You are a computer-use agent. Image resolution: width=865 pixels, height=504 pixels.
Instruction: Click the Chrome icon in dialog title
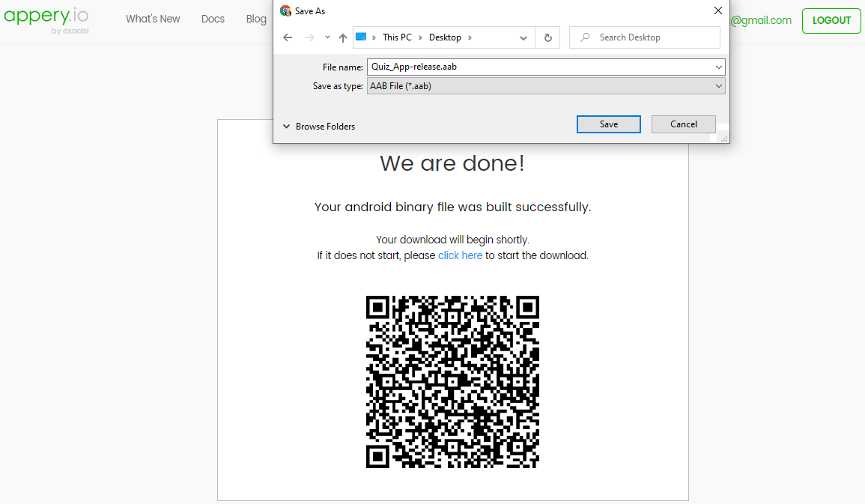tap(285, 10)
